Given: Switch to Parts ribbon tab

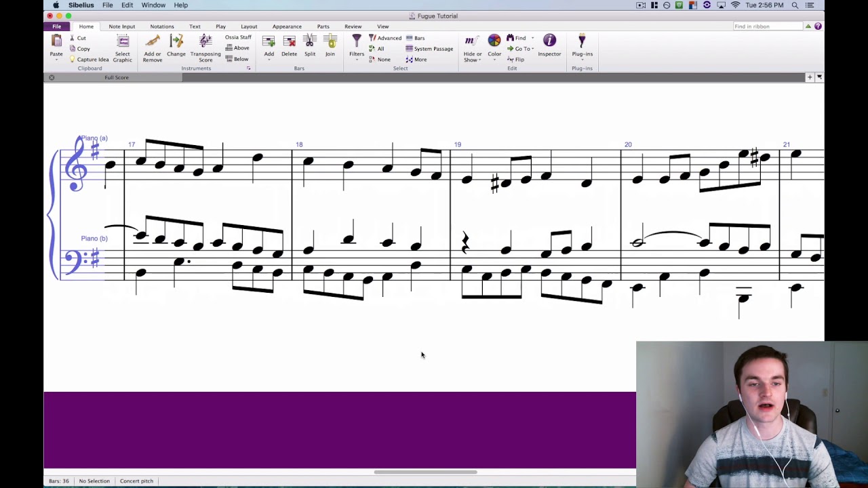Looking at the screenshot, I should [x=323, y=26].
